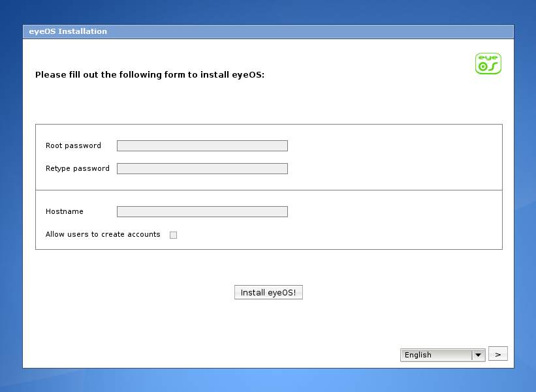Click the green eyeOS logo icon
This screenshot has height=392, width=536.
(488, 63)
